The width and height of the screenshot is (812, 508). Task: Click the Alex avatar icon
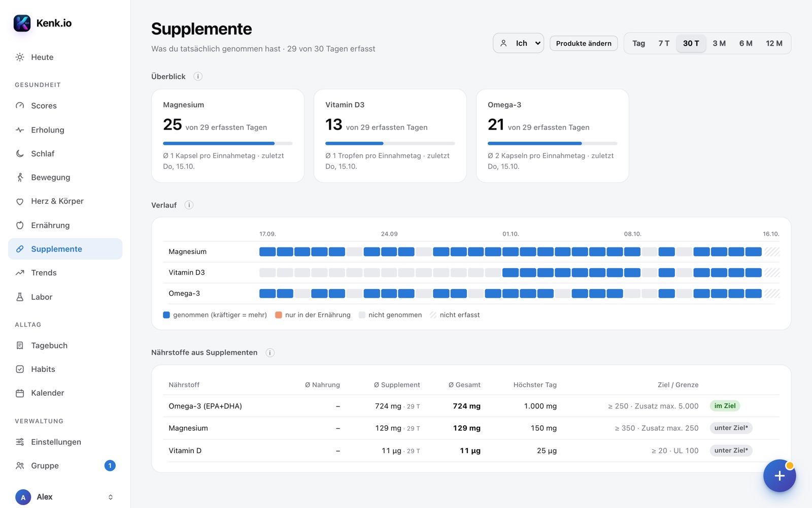pos(23,497)
